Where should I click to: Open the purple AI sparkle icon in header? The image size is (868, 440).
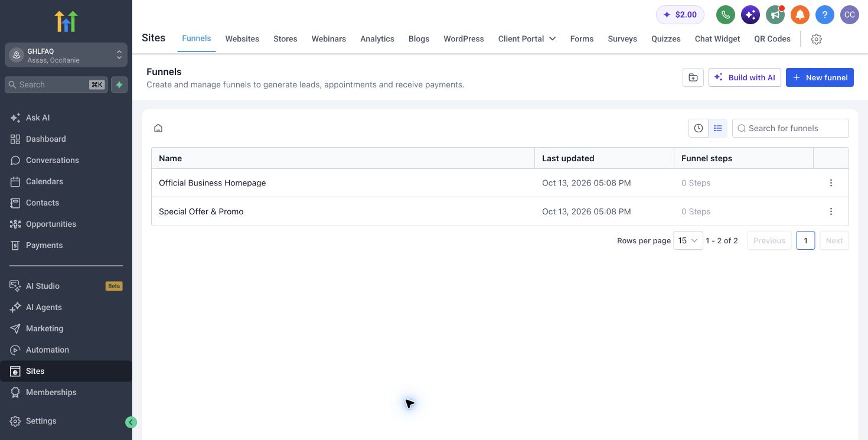coord(750,15)
